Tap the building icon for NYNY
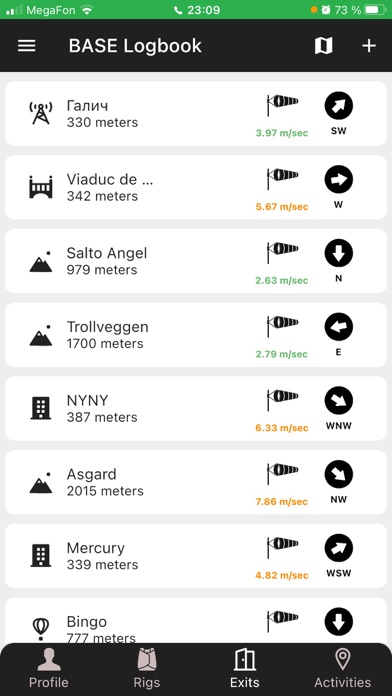The height and width of the screenshot is (696, 392). tap(40, 408)
